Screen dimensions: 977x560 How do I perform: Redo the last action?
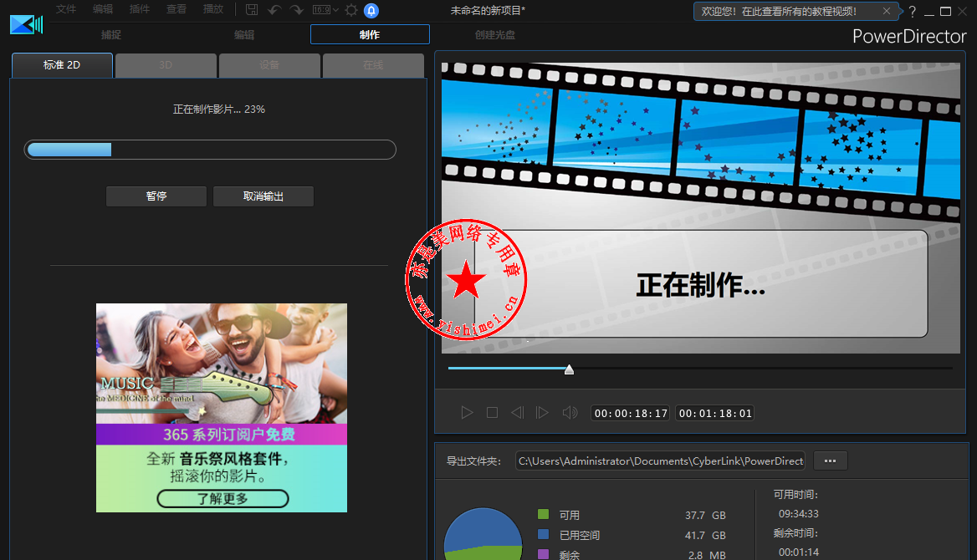point(297,10)
